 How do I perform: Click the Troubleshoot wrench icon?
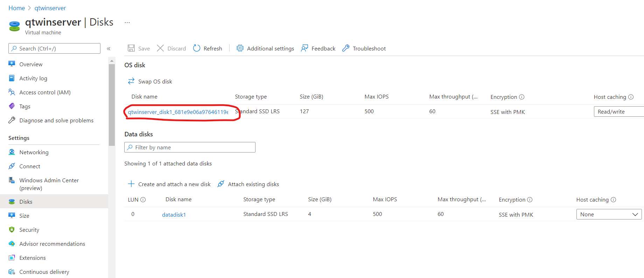click(x=346, y=48)
